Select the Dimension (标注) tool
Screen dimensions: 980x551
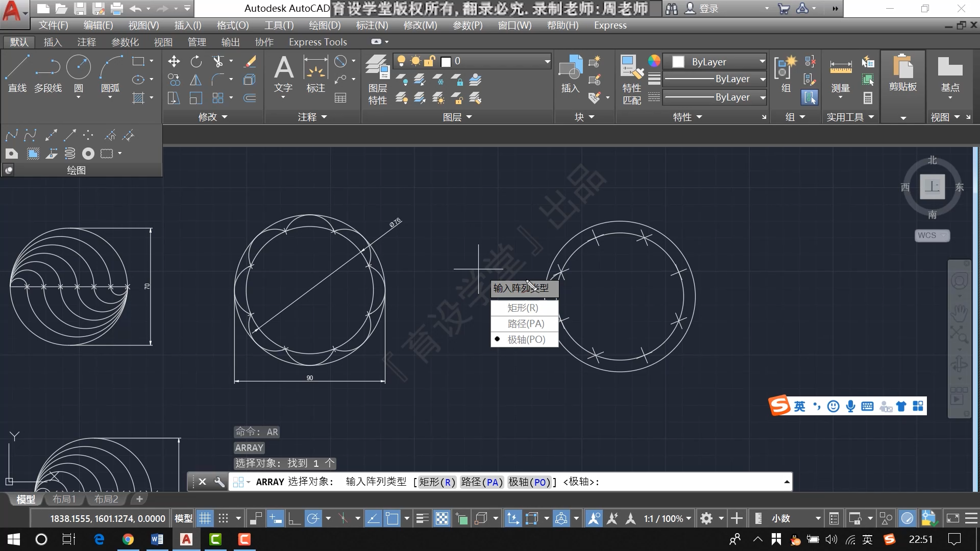(x=316, y=74)
